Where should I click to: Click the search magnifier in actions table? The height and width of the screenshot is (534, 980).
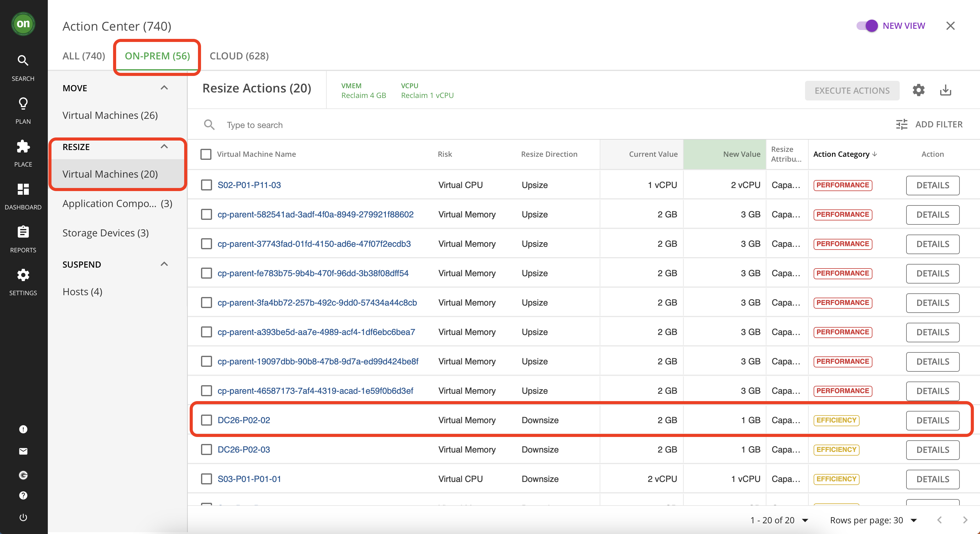click(x=209, y=125)
